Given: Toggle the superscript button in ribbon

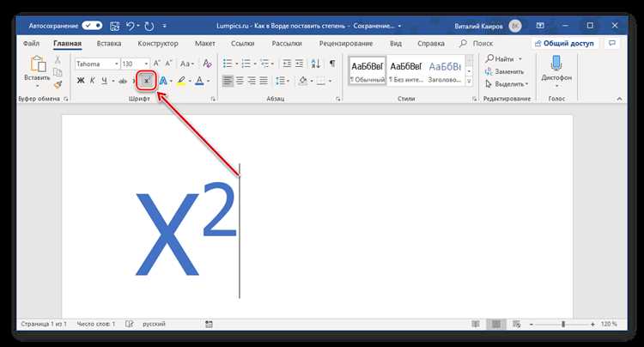Looking at the screenshot, I should [x=146, y=81].
